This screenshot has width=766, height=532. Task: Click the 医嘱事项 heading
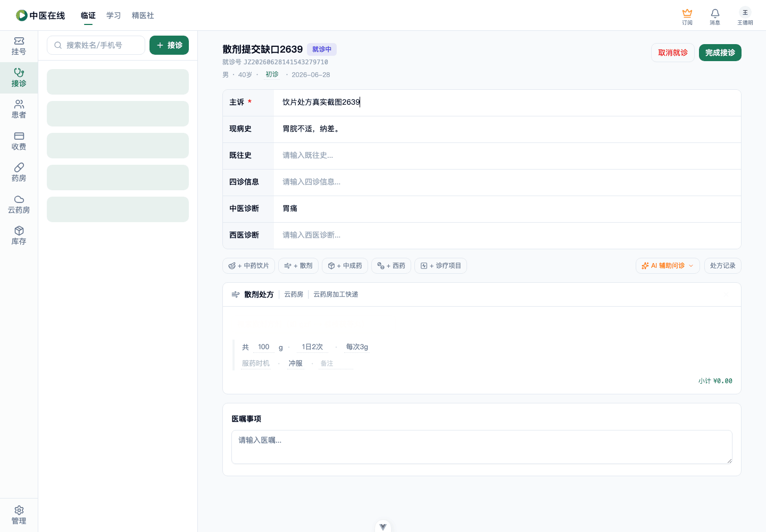246,419
